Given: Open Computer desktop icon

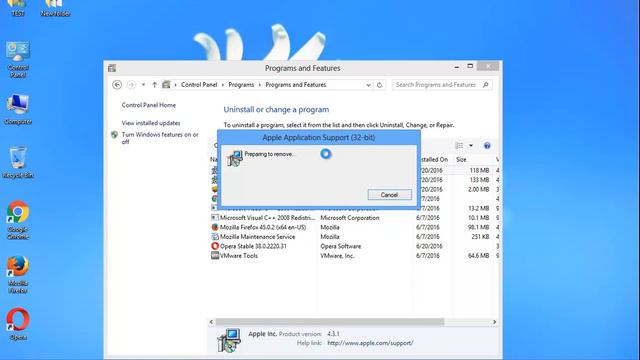Looking at the screenshot, I should (18, 109).
